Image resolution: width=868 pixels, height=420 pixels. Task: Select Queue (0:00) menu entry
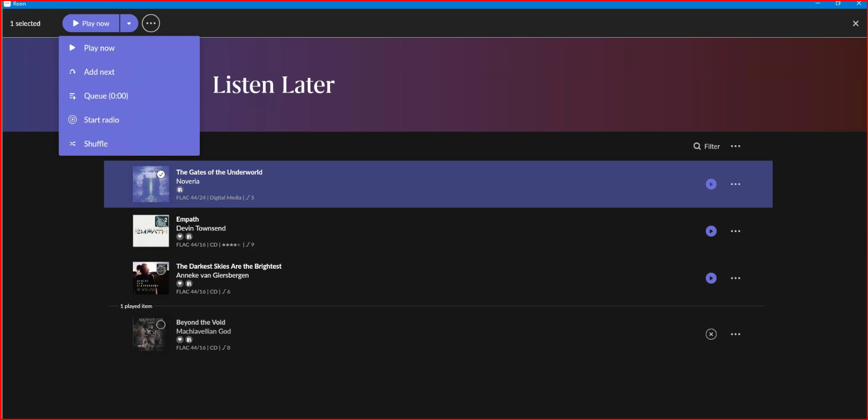(x=129, y=96)
